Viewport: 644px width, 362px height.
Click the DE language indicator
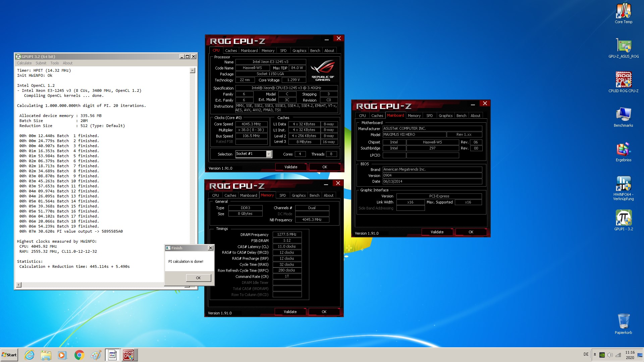pos(586,354)
